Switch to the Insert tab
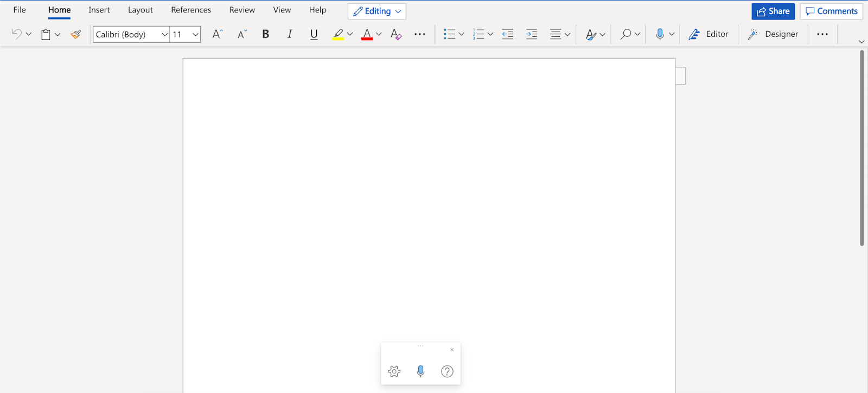Image resolution: width=868 pixels, height=393 pixels. (99, 10)
